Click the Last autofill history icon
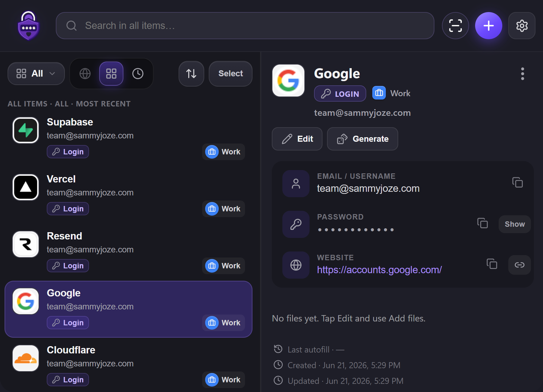The height and width of the screenshot is (392, 543). click(x=278, y=349)
